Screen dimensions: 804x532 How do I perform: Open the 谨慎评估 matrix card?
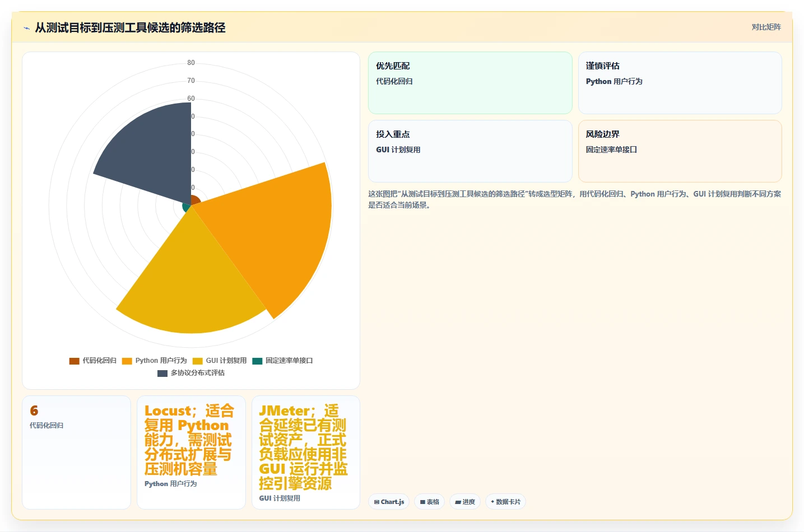click(680, 83)
